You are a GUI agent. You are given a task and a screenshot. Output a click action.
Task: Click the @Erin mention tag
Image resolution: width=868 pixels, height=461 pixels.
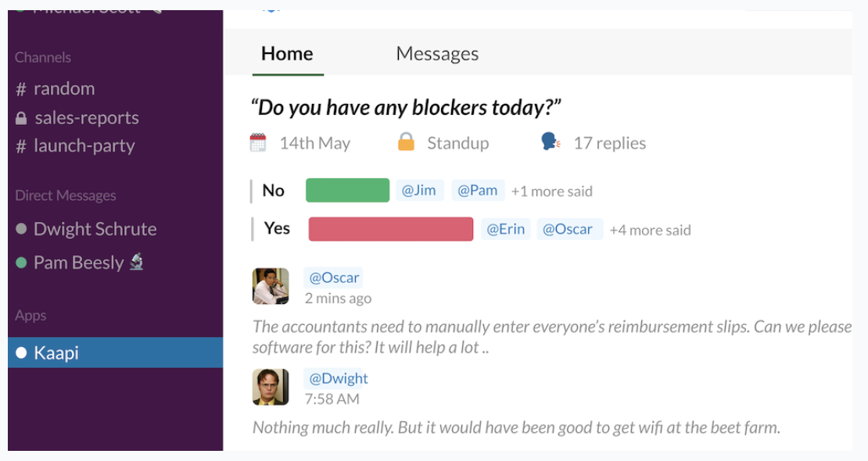click(x=505, y=229)
